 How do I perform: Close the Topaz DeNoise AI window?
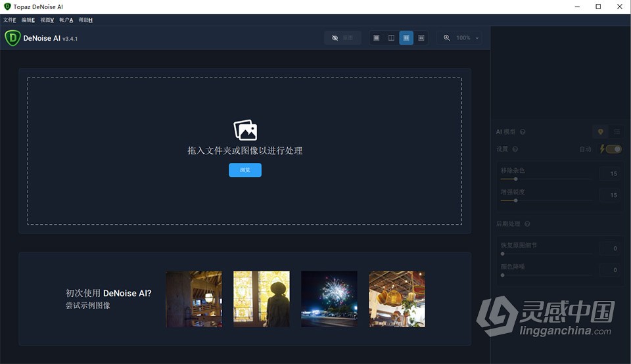coord(620,7)
